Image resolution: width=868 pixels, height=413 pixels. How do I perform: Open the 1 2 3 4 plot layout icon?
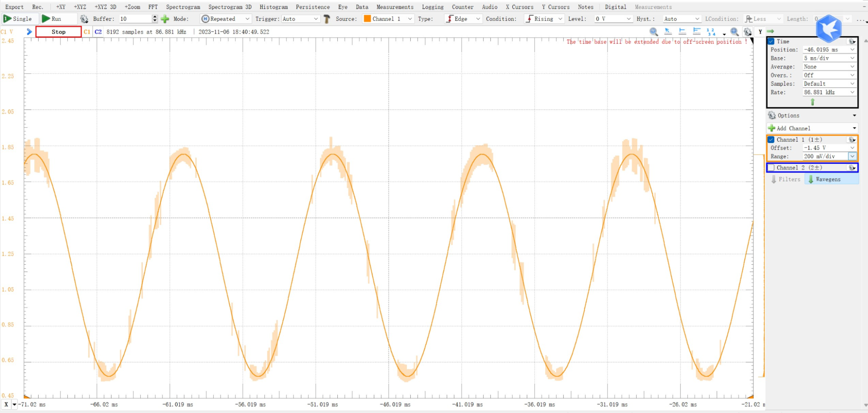pyautogui.click(x=711, y=32)
